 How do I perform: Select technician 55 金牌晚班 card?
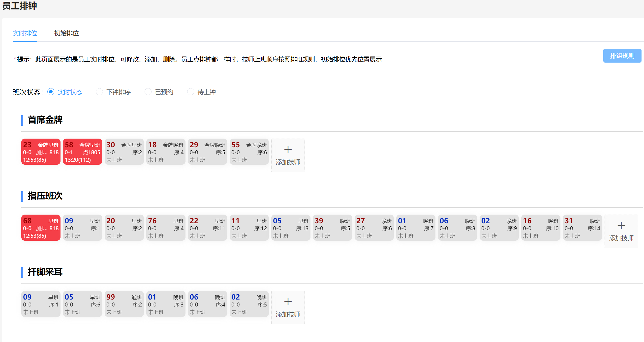249,152
